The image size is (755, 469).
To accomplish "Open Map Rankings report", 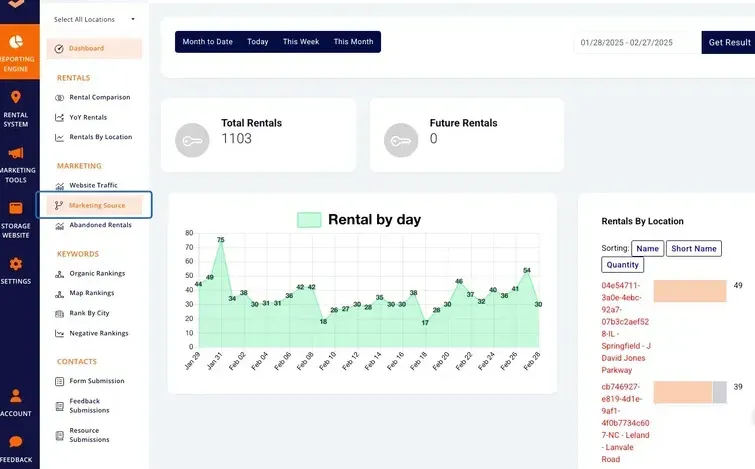I will 91,293.
